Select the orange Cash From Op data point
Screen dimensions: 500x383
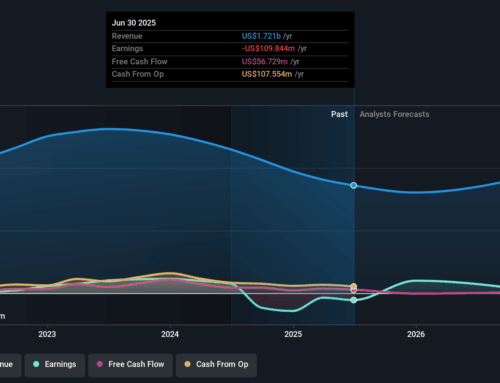click(354, 286)
